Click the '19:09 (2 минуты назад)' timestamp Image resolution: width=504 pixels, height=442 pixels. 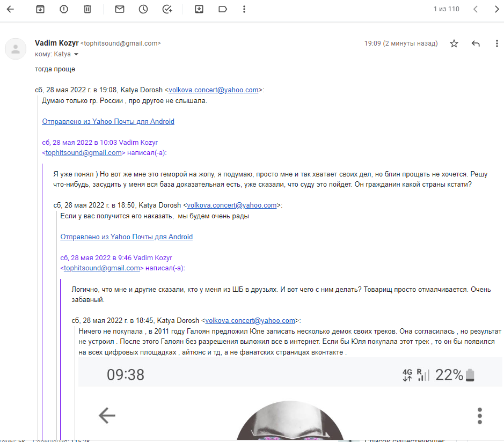(401, 43)
